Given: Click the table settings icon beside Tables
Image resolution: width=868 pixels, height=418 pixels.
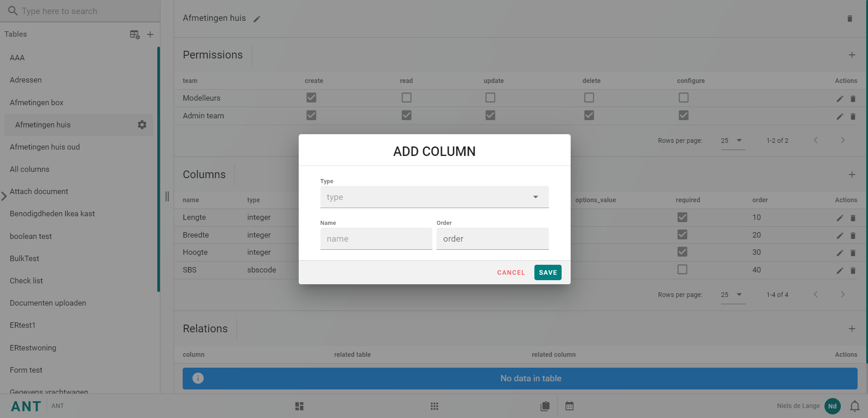Looking at the screenshot, I should (x=135, y=34).
